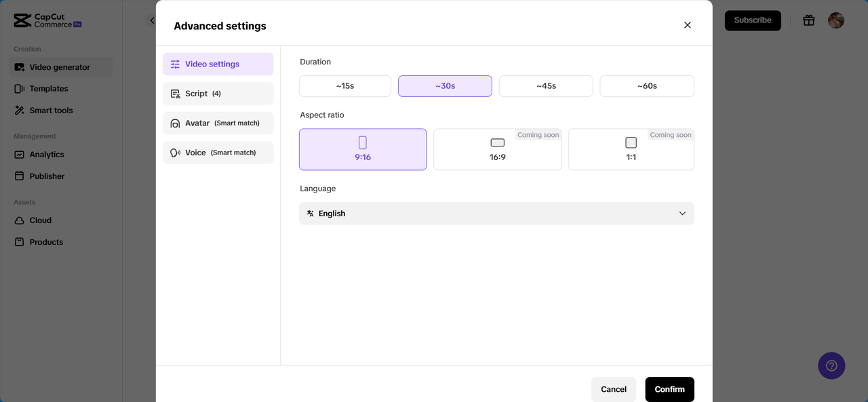The image size is (868, 402).
Task: Close the Advanced settings dialog
Action: pos(688,25)
